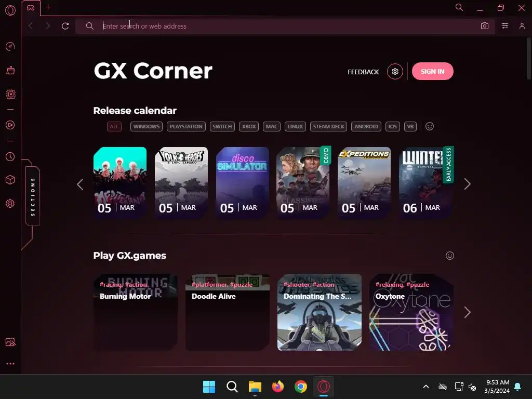Focus the search or web address field
This screenshot has height=399, width=532.
[x=285, y=26]
